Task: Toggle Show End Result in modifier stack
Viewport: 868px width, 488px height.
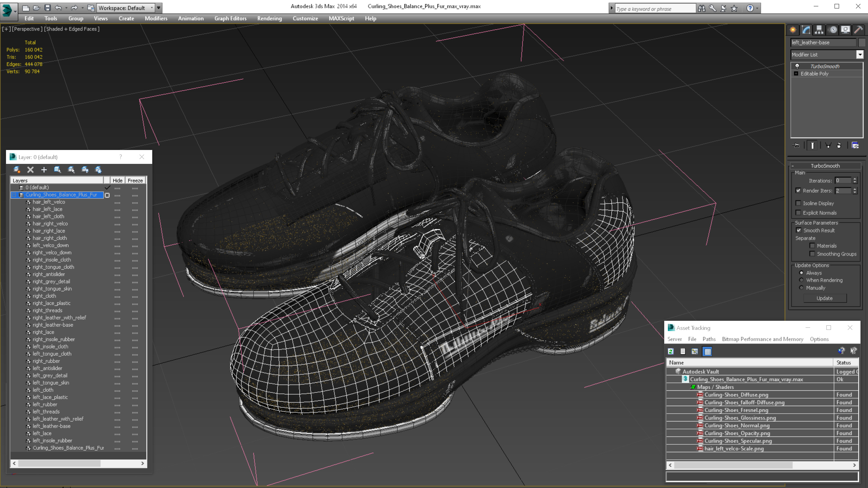Action: (x=813, y=145)
